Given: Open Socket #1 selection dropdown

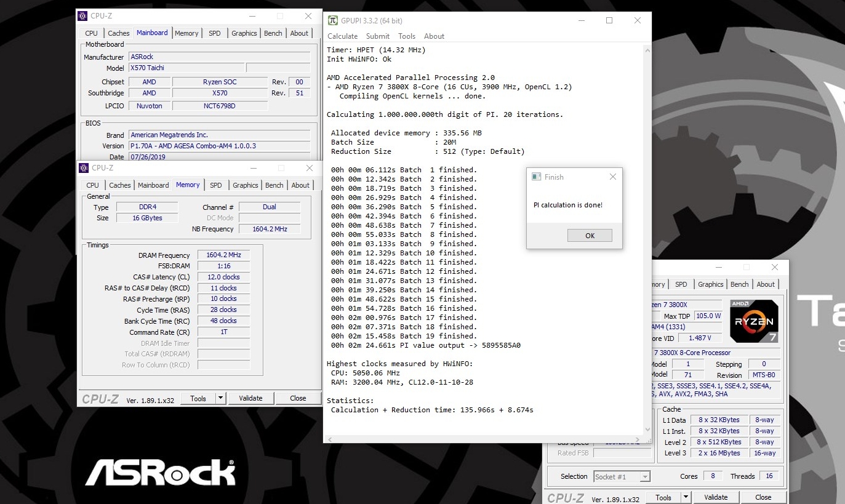Looking at the screenshot, I should pos(622,476).
